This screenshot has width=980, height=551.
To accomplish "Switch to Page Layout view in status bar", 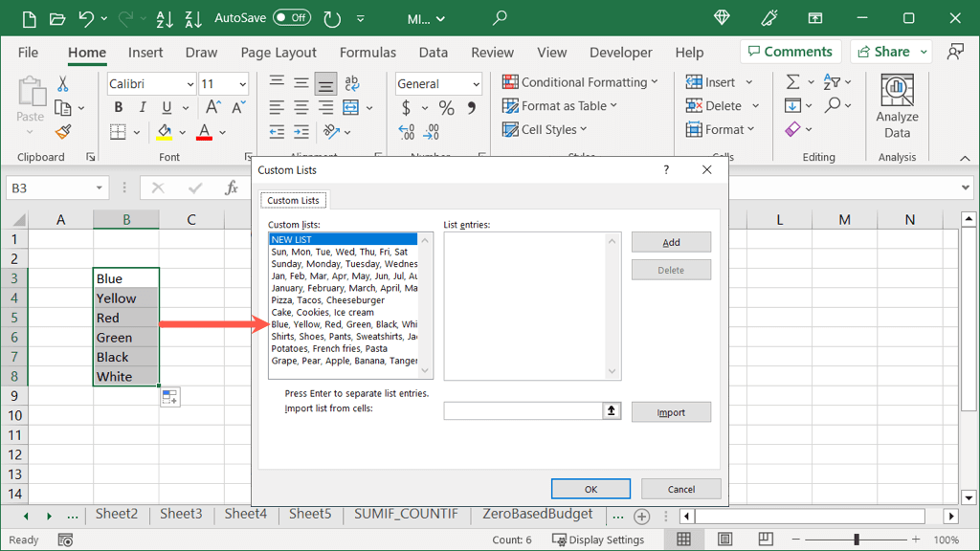I will point(724,540).
